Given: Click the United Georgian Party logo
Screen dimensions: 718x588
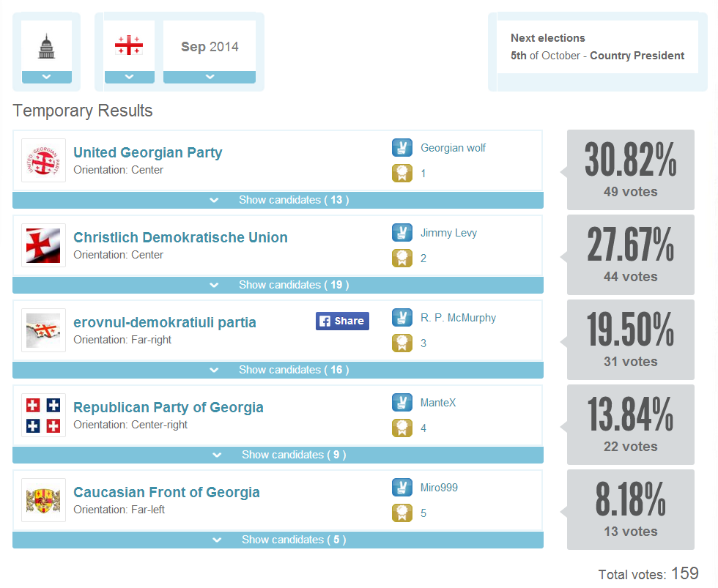Looking at the screenshot, I should pos(43,161).
